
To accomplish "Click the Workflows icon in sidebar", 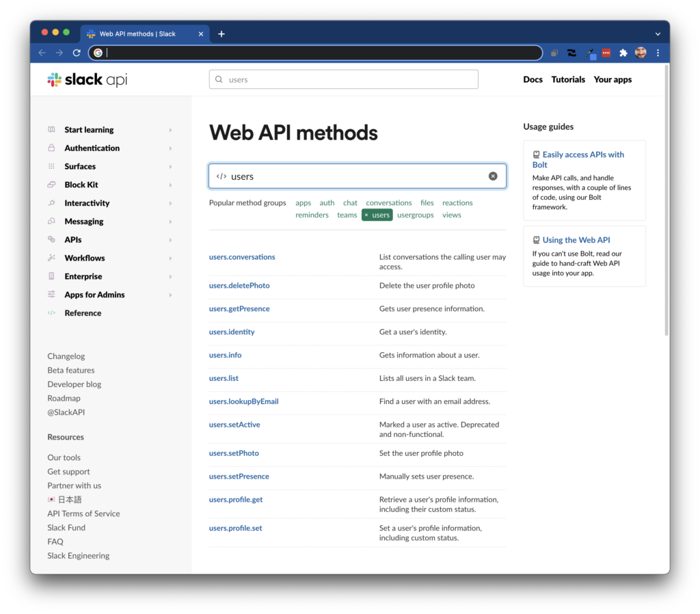I will coord(51,258).
